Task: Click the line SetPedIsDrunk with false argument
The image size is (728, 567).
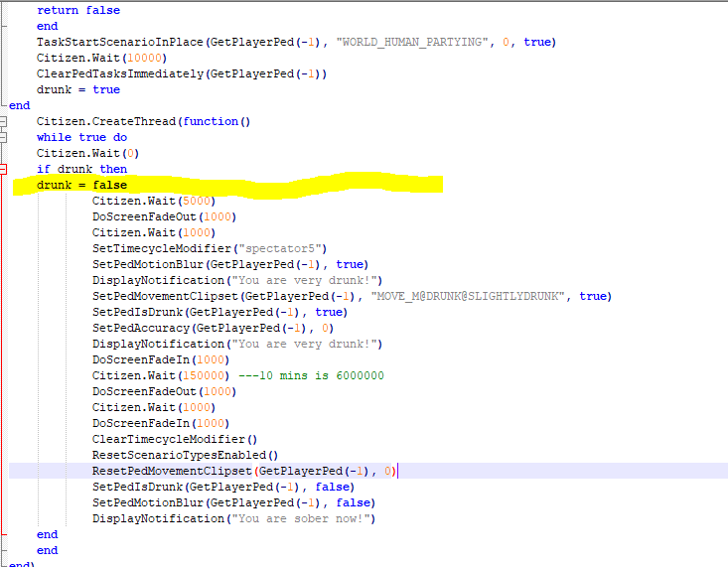Action: tap(223, 488)
